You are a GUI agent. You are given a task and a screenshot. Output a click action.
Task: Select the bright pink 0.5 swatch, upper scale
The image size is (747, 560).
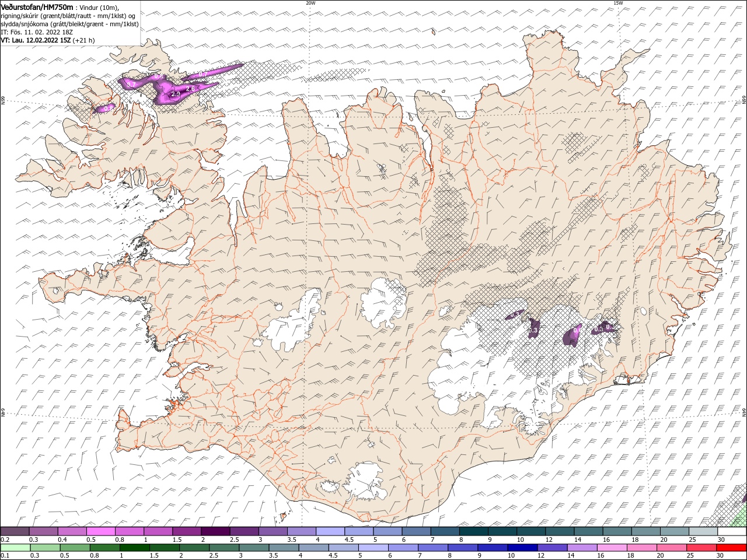click(x=101, y=531)
